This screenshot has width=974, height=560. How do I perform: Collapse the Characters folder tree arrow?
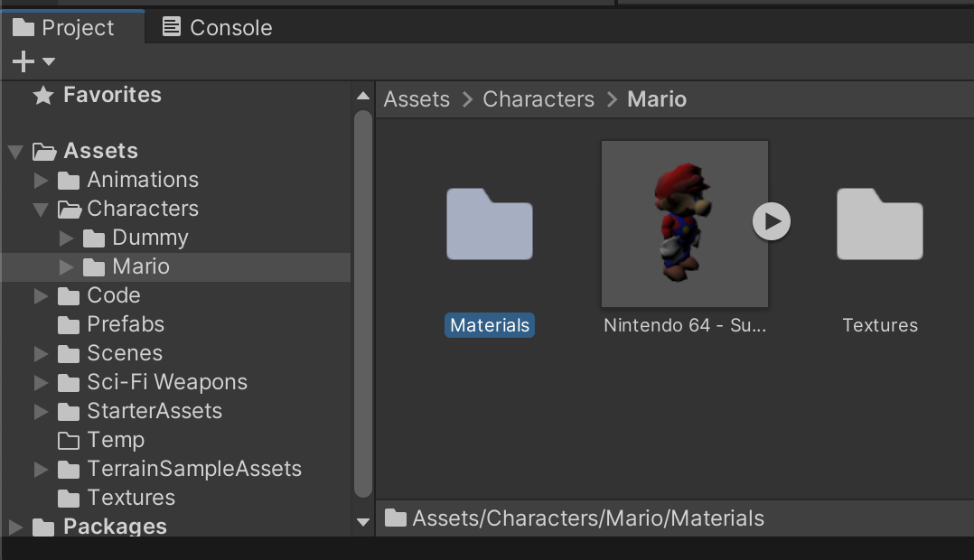point(41,210)
